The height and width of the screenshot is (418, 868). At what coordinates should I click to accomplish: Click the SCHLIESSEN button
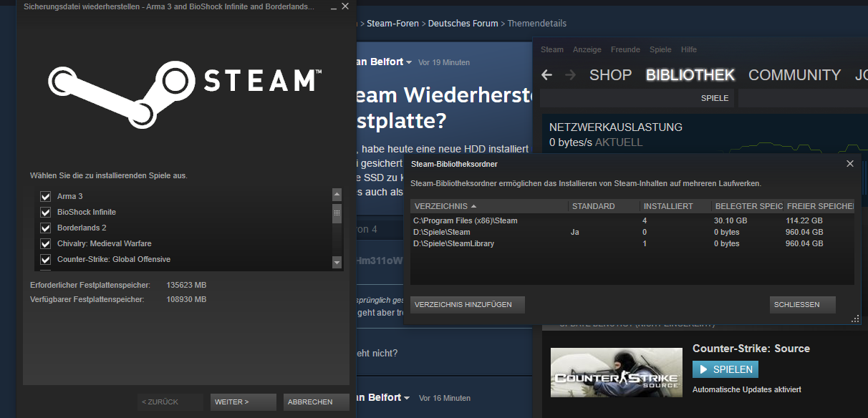tap(803, 305)
